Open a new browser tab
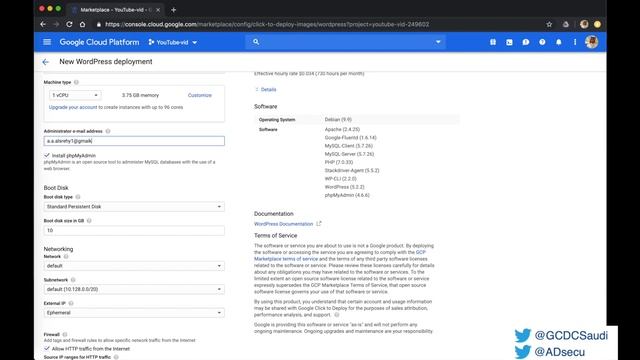Viewport: 640px width, 360px height. point(173,9)
